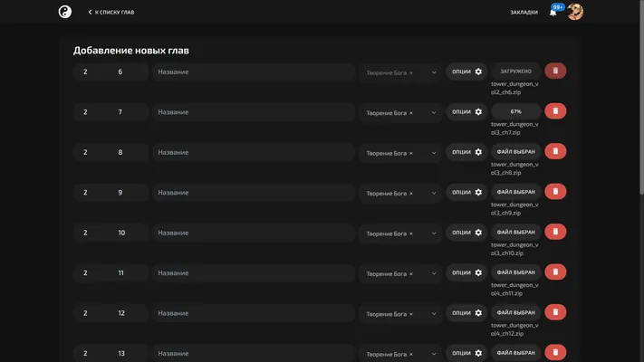Open Опции settings for chapter 13
The image size is (644, 362).
[466, 353]
